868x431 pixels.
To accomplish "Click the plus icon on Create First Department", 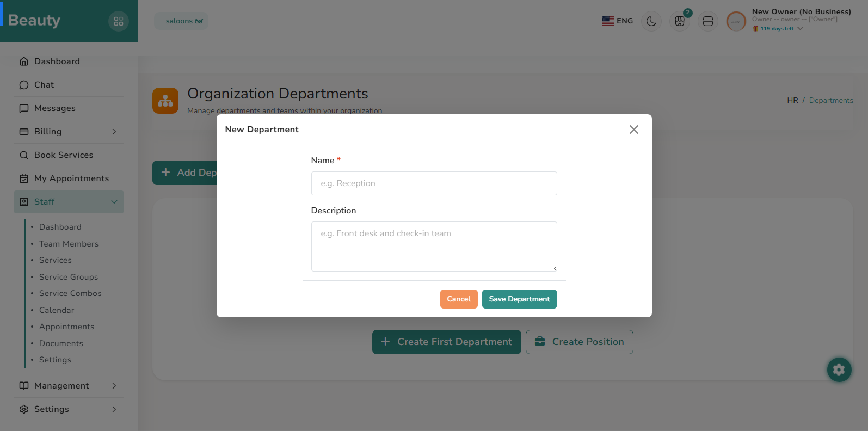I will tap(385, 342).
